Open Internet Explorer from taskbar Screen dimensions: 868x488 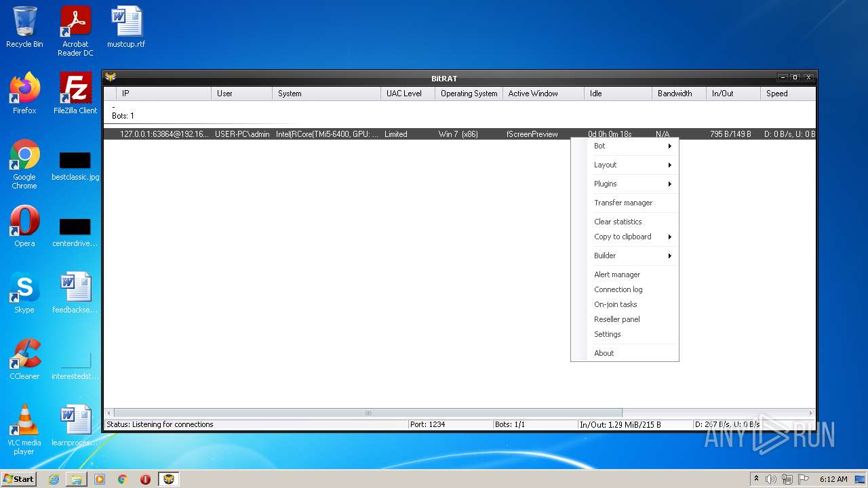[54, 479]
